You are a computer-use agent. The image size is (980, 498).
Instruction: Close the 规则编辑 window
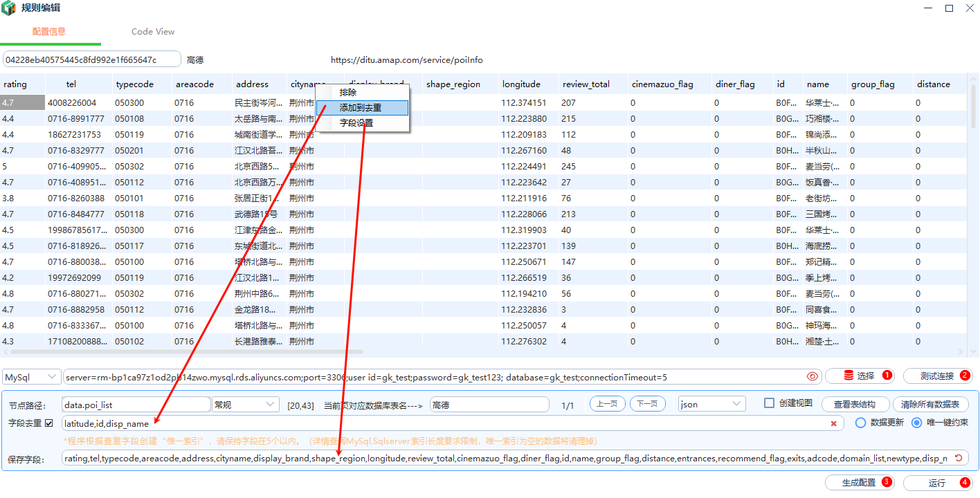[x=970, y=8]
